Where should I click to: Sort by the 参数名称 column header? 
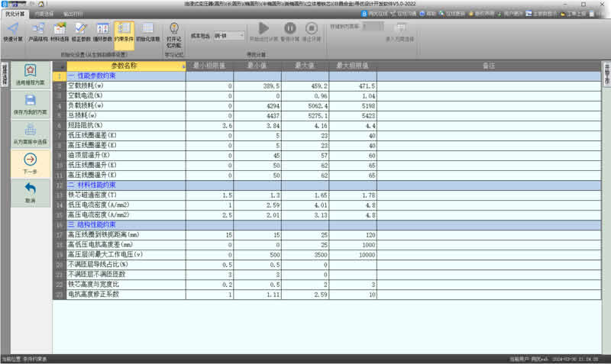coord(126,66)
